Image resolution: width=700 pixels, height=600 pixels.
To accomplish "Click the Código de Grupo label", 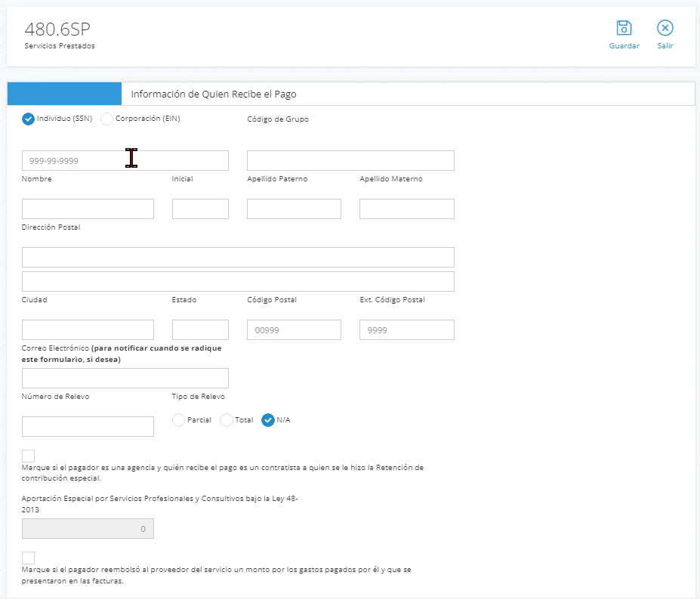I will 278,119.
